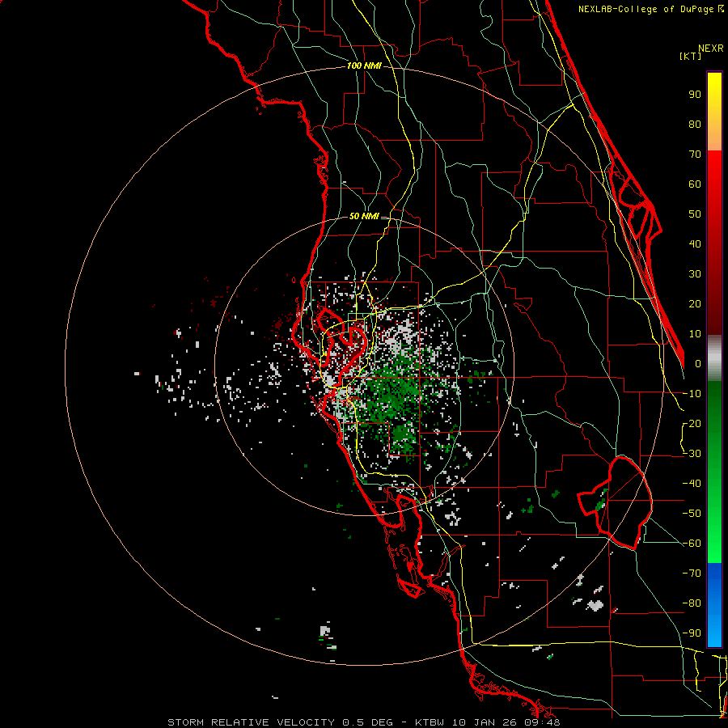The height and width of the screenshot is (728, 728).
Task: Click the KTBW radar site identifier
Action: (x=430, y=722)
